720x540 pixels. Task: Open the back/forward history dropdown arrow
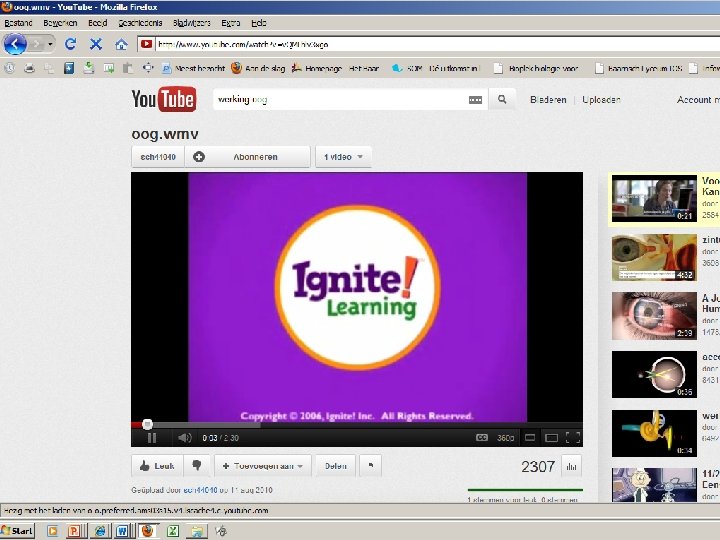[50, 45]
